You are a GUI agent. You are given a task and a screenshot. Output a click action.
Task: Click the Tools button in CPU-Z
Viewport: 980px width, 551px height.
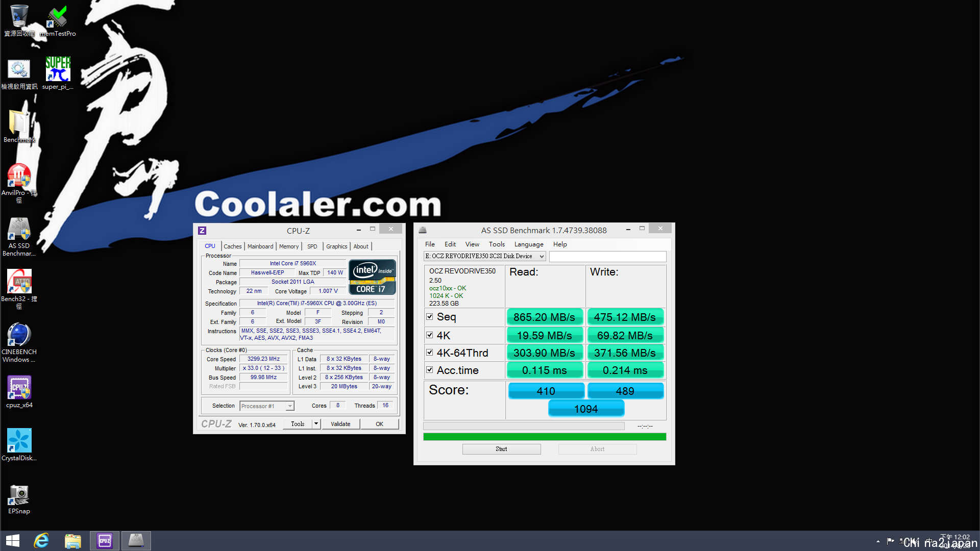[x=298, y=424]
